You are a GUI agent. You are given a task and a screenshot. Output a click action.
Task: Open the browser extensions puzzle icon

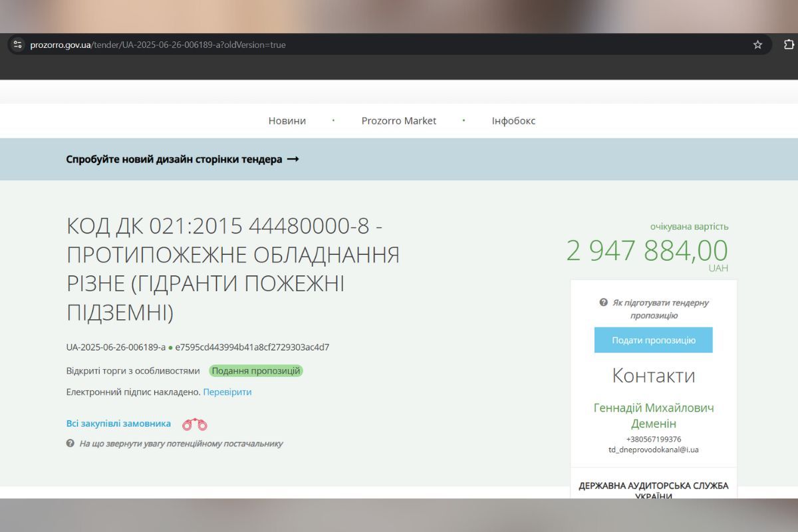tap(787, 44)
